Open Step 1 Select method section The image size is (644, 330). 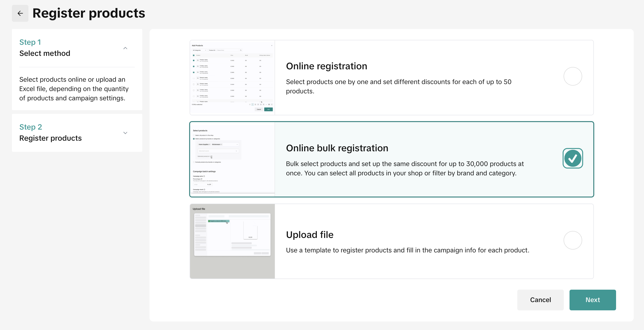pyautogui.click(x=45, y=53)
